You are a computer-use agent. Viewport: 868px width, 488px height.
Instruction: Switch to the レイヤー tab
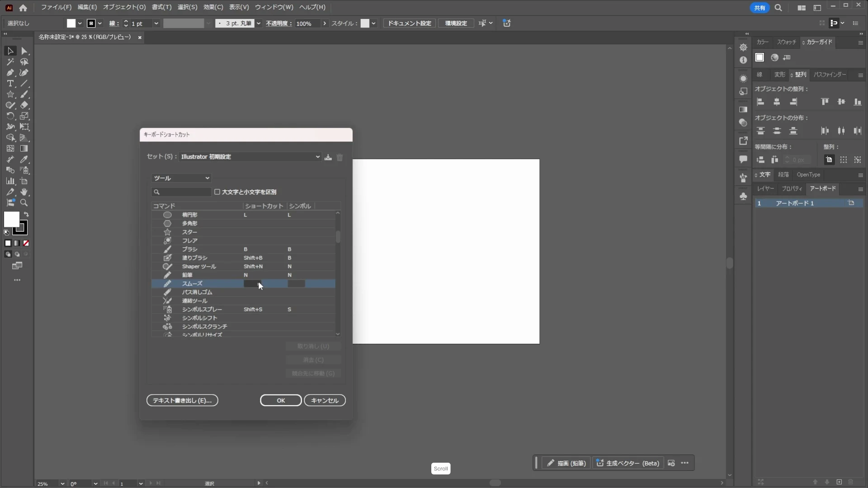[765, 189]
